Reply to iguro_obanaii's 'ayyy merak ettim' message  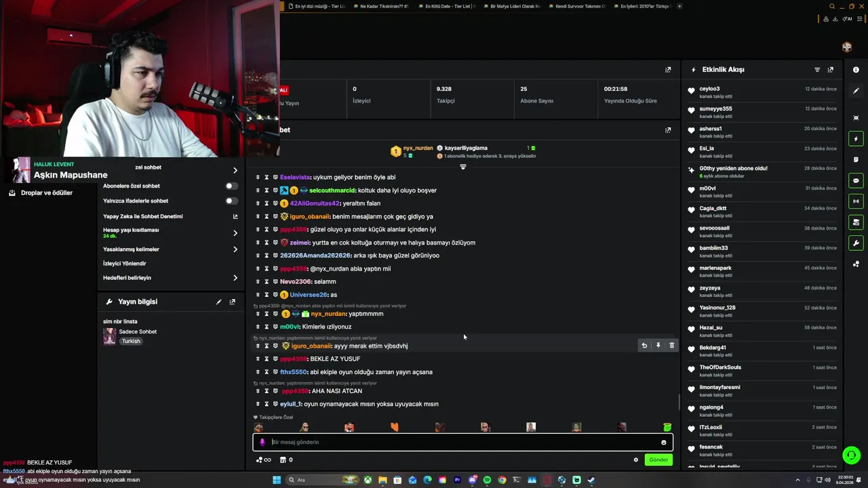pyautogui.click(x=644, y=346)
